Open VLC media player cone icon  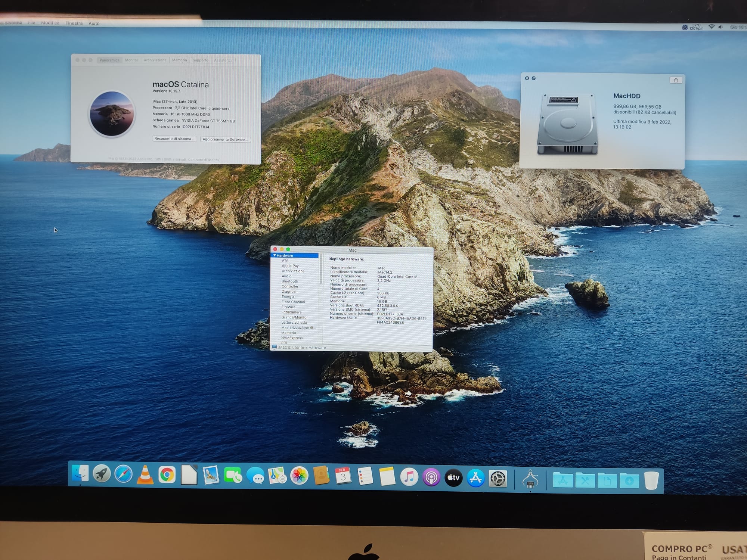coord(145,475)
